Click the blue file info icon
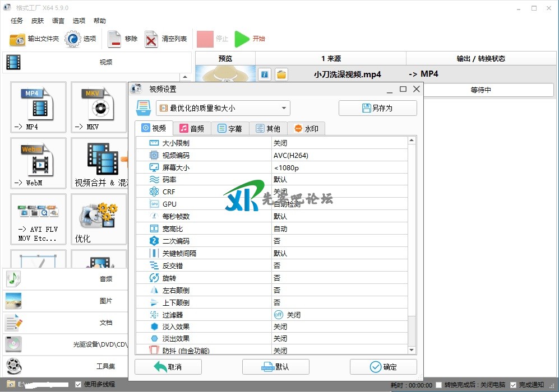559x392 pixels. click(265, 74)
